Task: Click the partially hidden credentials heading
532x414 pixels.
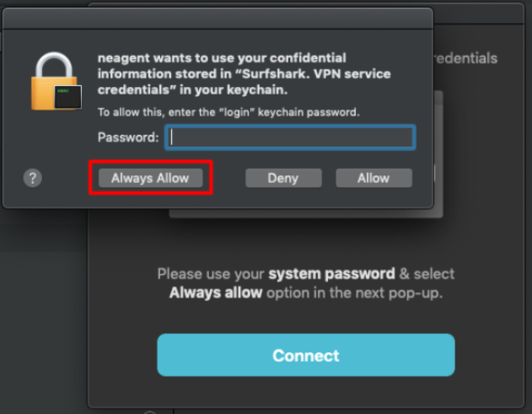Action: [466, 58]
